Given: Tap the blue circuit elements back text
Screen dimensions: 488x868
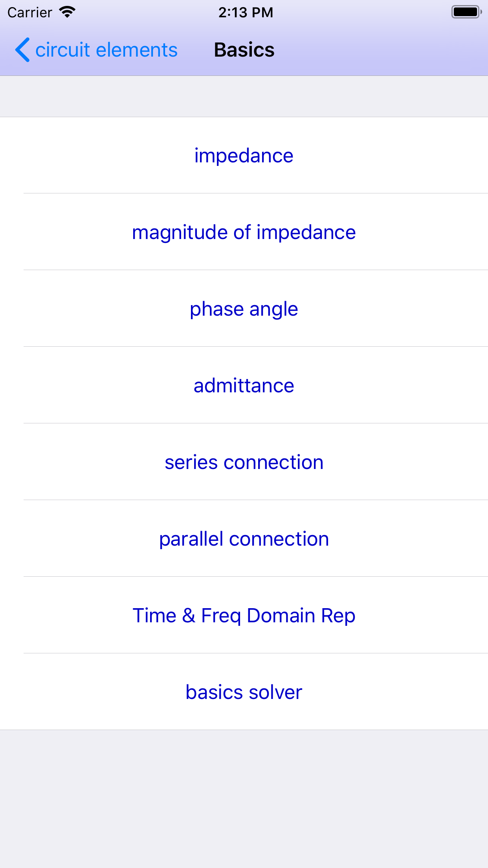Looking at the screenshot, I should [x=106, y=50].
